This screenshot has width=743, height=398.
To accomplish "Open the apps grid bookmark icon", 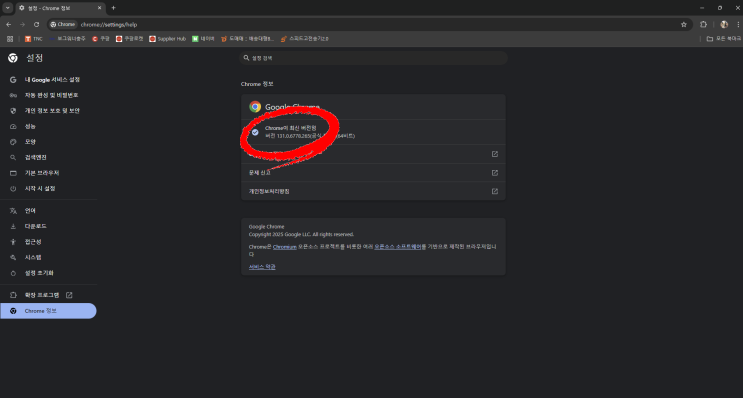I will pos(10,39).
